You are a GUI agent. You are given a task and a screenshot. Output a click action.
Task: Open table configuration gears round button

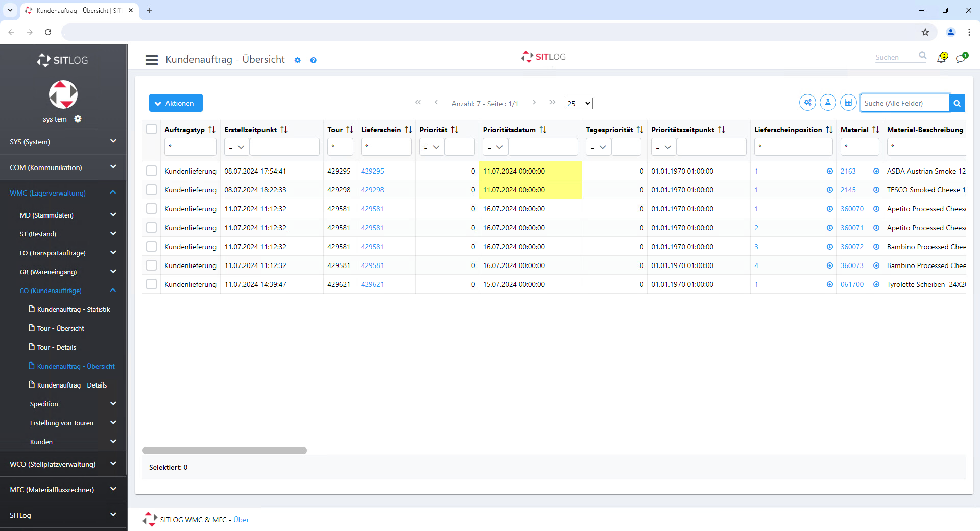coord(808,103)
